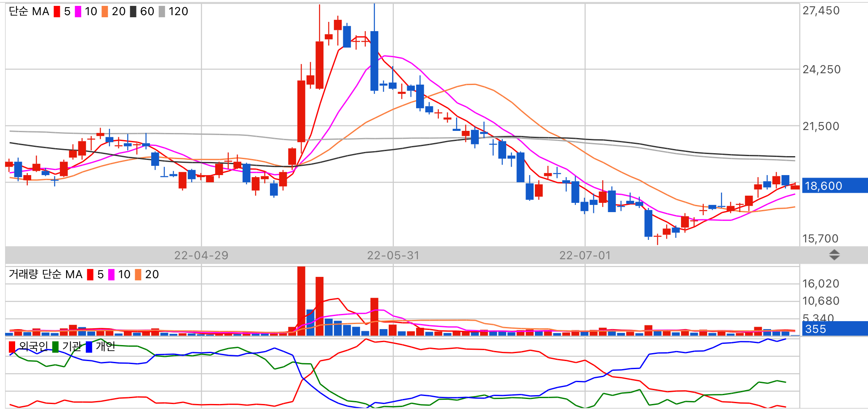Click the 21,500 price axis label
This screenshot has height=412, width=868.
click(x=820, y=126)
